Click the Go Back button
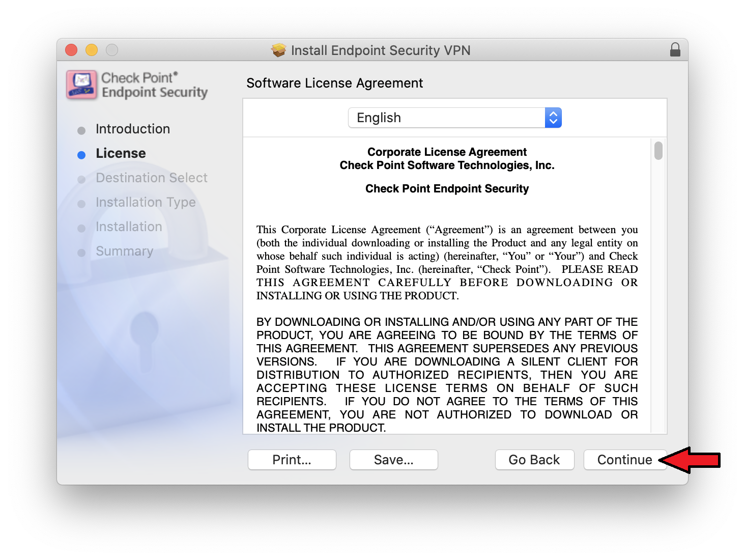 pos(534,460)
